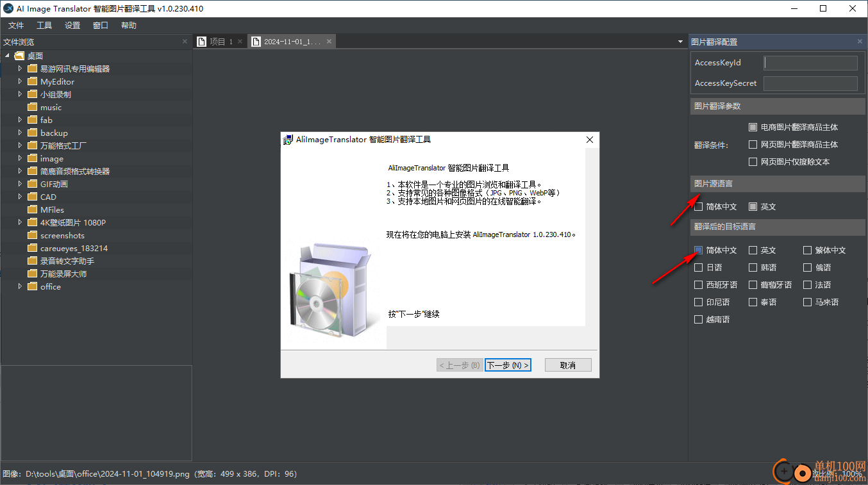The width and height of the screenshot is (868, 485).
Task: Click the image folder icon
Action: point(33,158)
